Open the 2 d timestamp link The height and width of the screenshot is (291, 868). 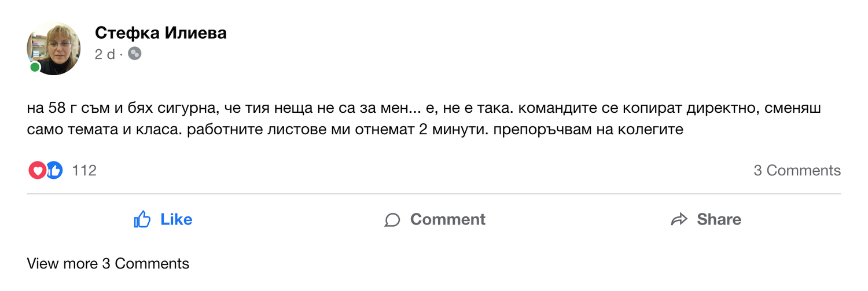(105, 54)
